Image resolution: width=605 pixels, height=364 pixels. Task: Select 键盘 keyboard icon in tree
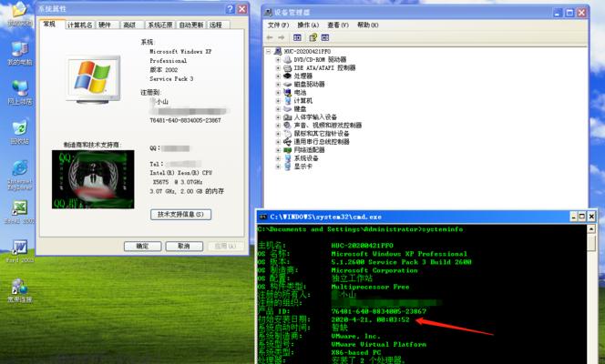[287, 109]
